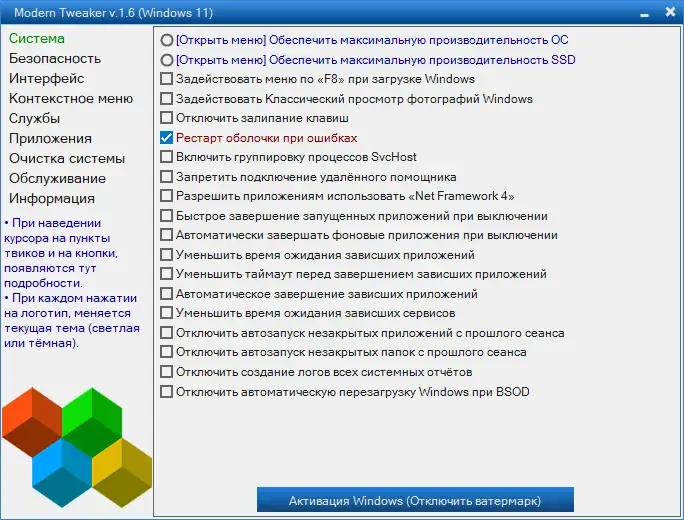Tick 'Отключить залипание клавиш' checkbox
The width and height of the screenshot is (684, 520).
166,118
